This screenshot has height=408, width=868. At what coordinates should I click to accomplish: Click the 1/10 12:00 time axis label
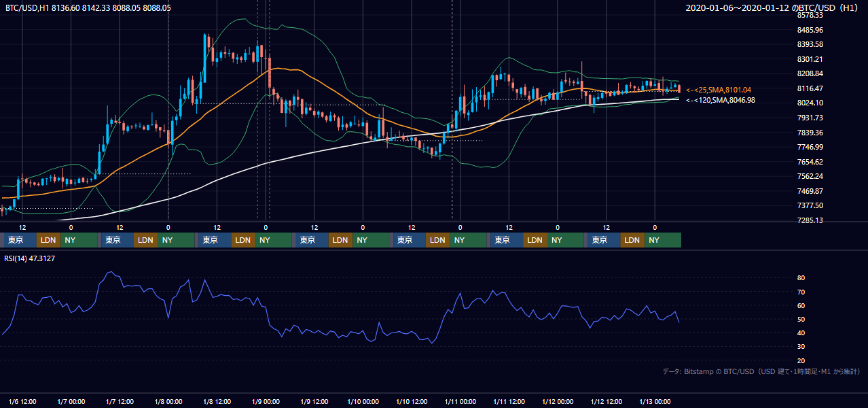pyautogui.click(x=412, y=401)
